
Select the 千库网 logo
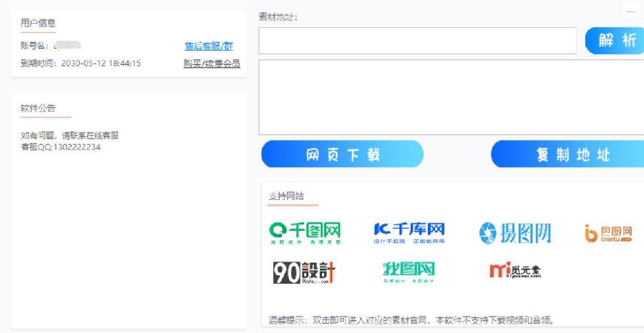tap(409, 232)
